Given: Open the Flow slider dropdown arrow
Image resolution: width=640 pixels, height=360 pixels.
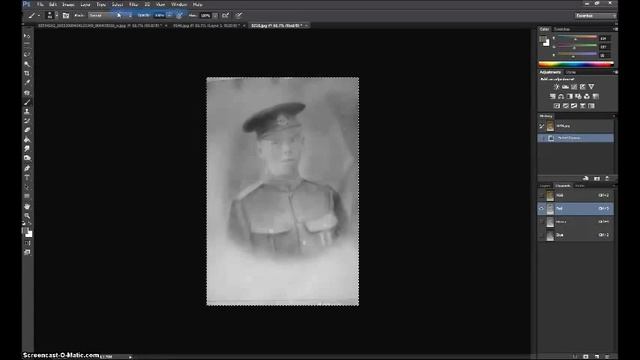Looking at the screenshot, I should point(215,16).
